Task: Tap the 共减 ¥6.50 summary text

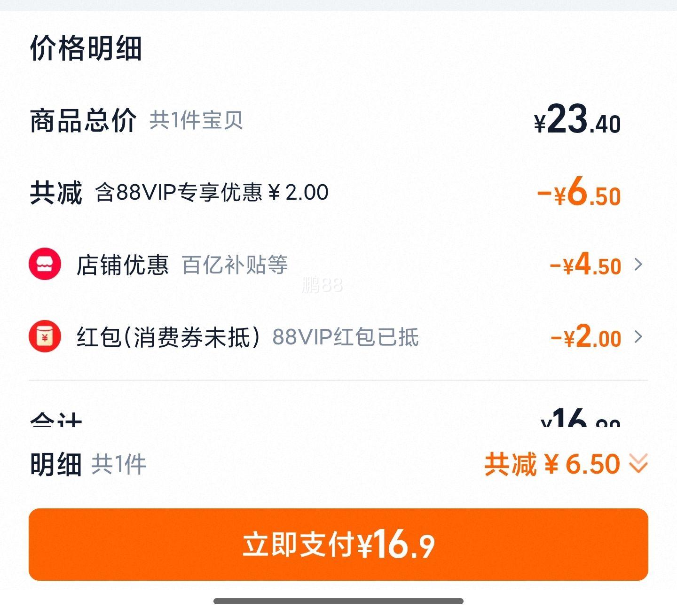Action: click(552, 464)
